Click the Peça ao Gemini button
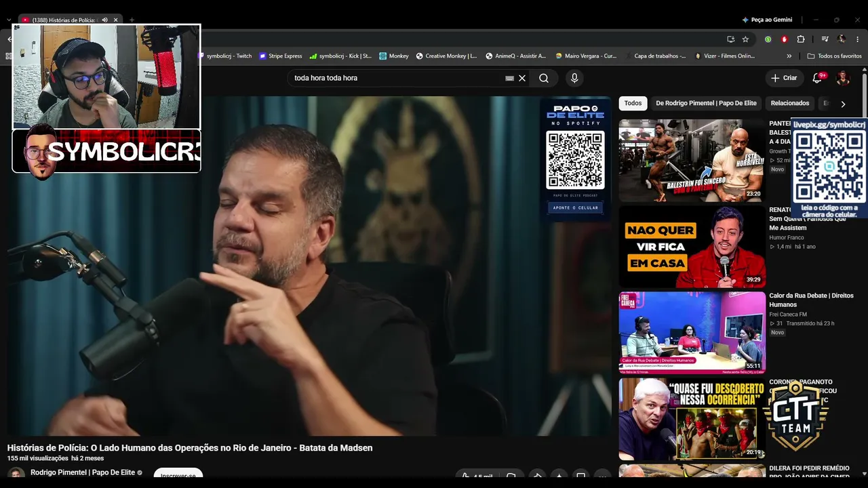The height and width of the screenshot is (488, 868). (x=767, y=20)
